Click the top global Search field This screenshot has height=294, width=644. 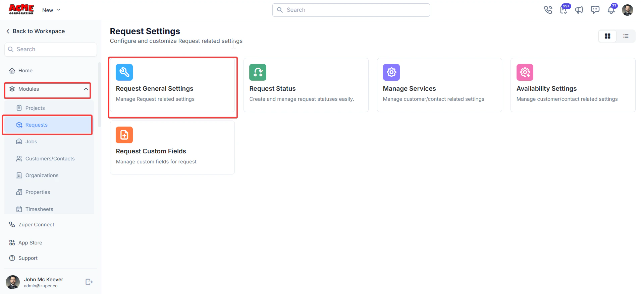tap(351, 10)
